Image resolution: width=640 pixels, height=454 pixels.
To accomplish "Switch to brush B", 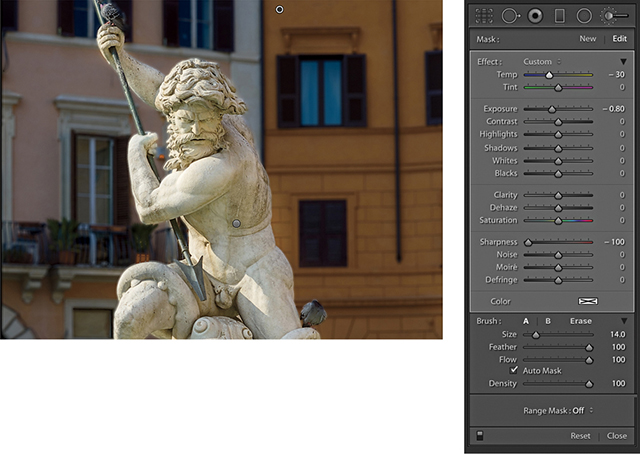I will pyautogui.click(x=547, y=321).
